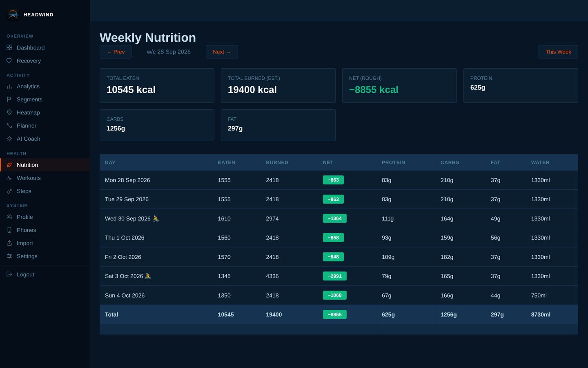Viewport: 588px width, 368px height.
Task: Open the Analytics menu label
Action: [x=28, y=87]
